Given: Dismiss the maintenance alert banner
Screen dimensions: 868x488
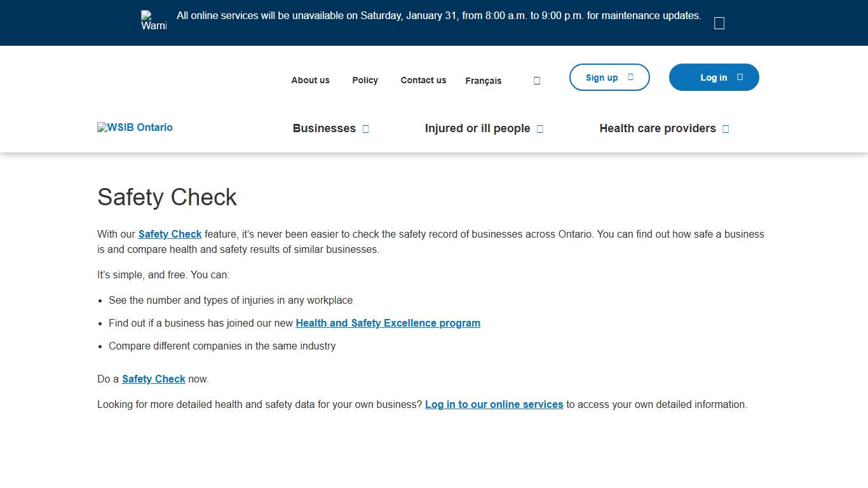Looking at the screenshot, I should click(719, 22).
